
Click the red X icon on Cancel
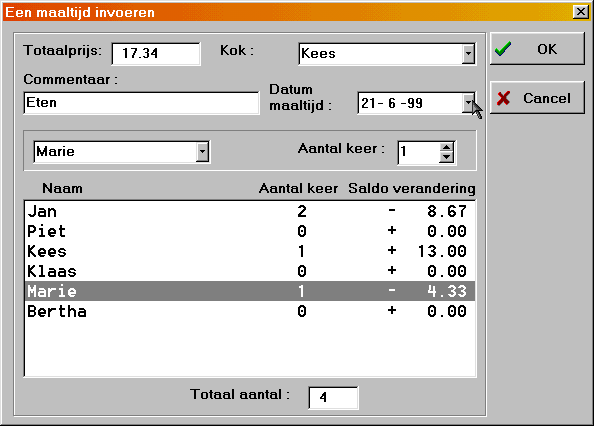click(x=503, y=98)
